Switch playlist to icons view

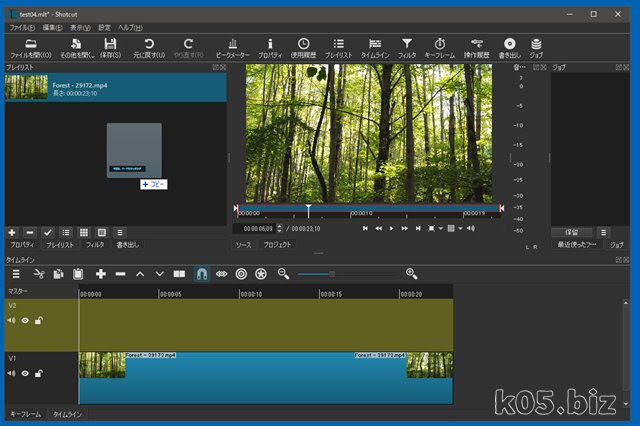point(102,233)
